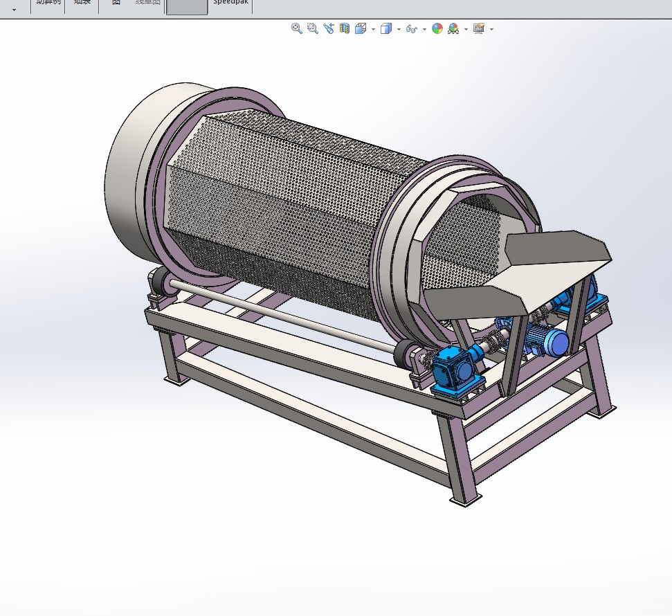Activate the Zoom to Area tool
The image size is (672, 616).
[x=312, y=28]
